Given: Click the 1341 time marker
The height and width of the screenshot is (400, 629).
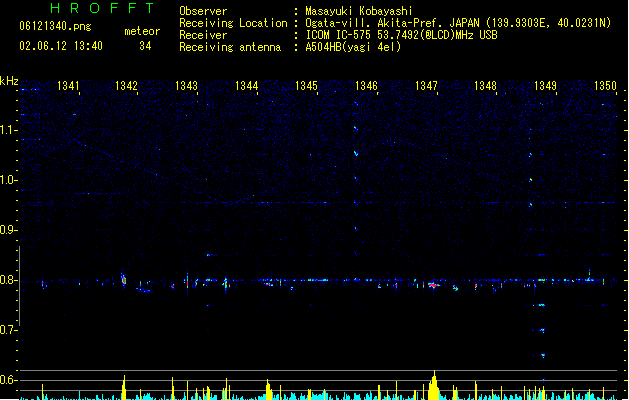Looking at the screenshot, I should (x=69, y=86).
